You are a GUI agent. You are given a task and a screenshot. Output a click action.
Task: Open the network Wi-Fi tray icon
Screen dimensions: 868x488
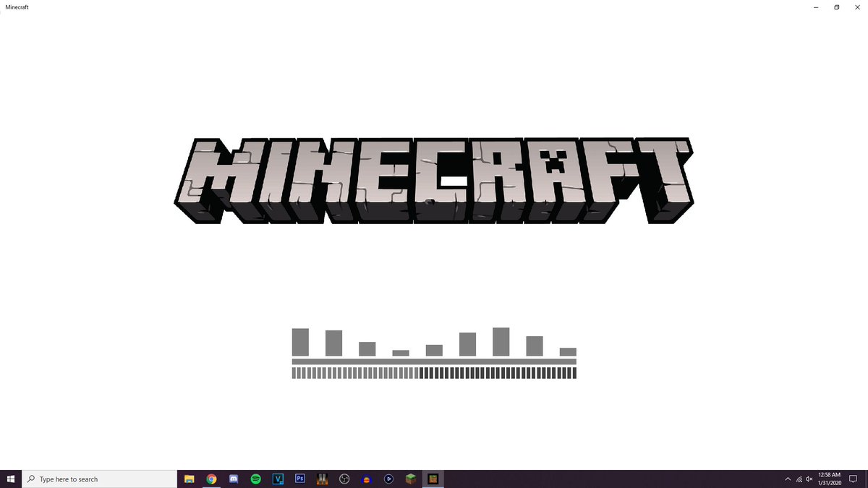pos(799,479)
